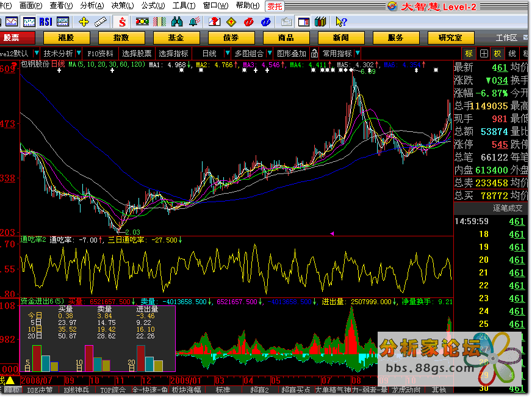
Task: Click the 选择股票 button
Action: [137, 53]
